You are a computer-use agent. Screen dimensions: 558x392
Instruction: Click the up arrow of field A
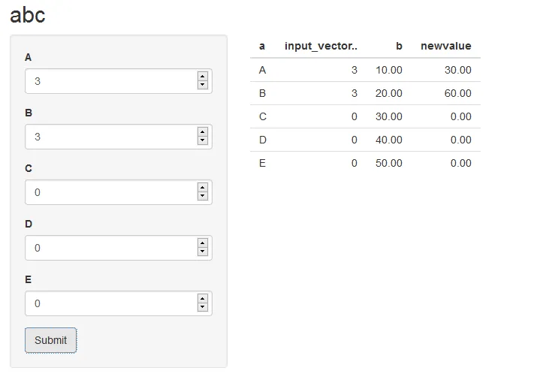click(x=202, y=77)
